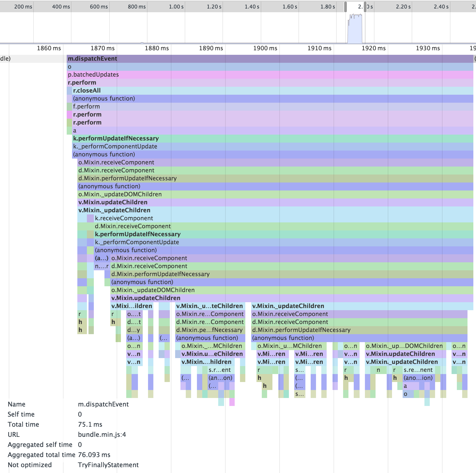Select the truncated o.Mixin._up…DOMChildren bar
This screenshot has height=473, width=476.
[404, 346]
